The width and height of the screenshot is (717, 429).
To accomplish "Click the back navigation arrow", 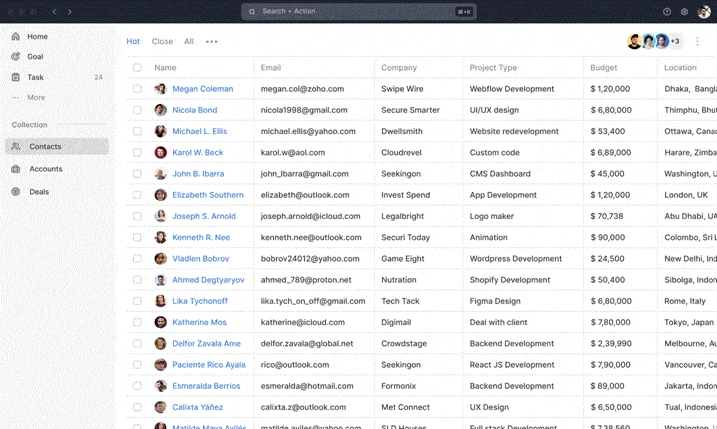I will [x=54, y=12].
